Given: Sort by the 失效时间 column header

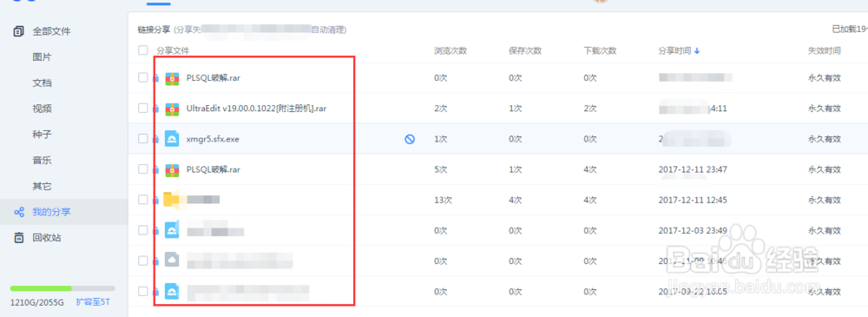Looking at the screenshot, I should (x=825, y=51).
